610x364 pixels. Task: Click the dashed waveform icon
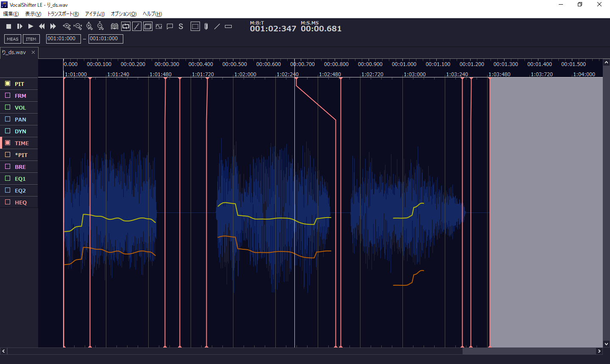[159, 26]
